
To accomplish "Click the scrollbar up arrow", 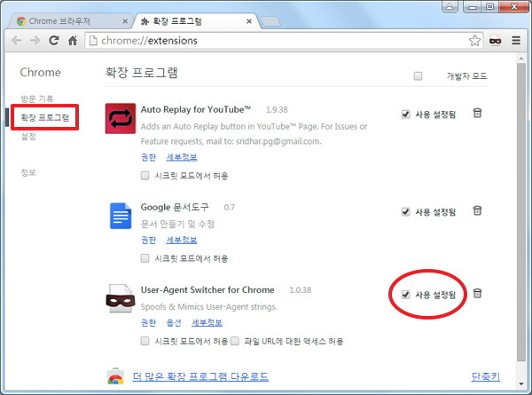I will coord(521,59).
